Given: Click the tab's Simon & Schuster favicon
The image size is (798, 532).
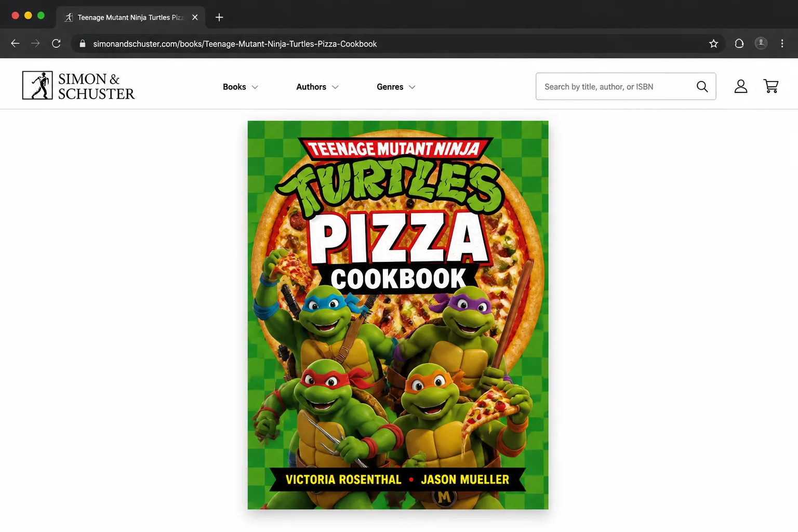Looking at the screenshot, I should tap(68, 17).
